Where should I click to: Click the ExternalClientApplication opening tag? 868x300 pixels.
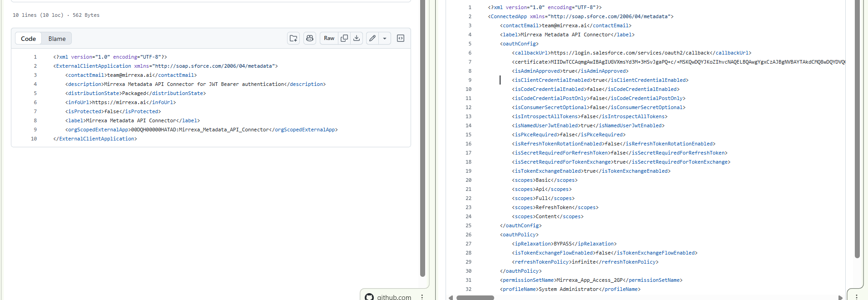pyautogui.click(x=165, y=66)
